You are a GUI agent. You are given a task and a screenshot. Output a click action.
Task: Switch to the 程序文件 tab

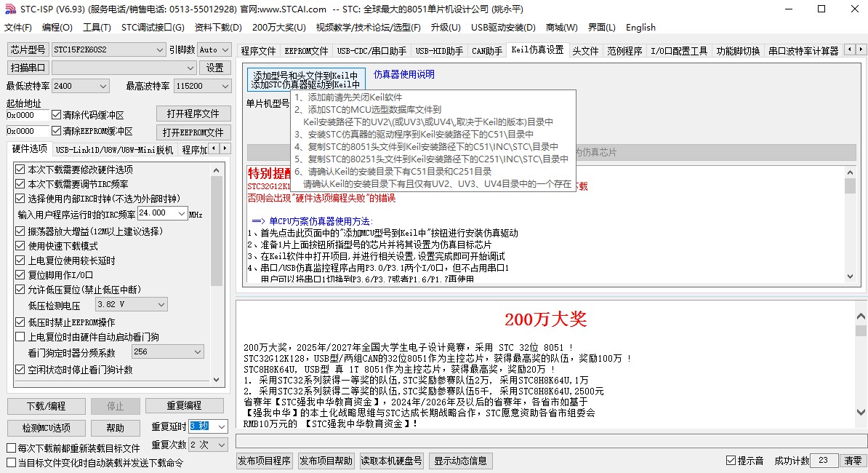coord(258,51)
